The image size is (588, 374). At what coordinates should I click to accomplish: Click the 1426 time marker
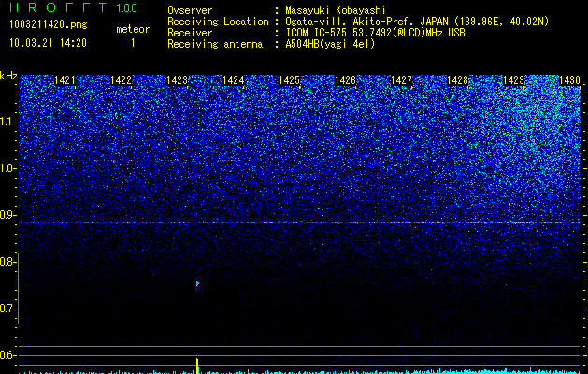click(345, 80)
